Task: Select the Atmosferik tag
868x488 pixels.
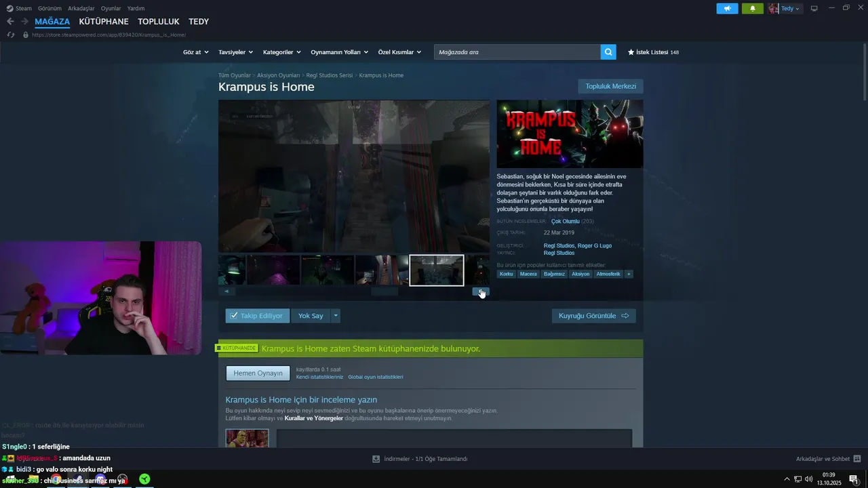Action: click(x=608, y=274)
